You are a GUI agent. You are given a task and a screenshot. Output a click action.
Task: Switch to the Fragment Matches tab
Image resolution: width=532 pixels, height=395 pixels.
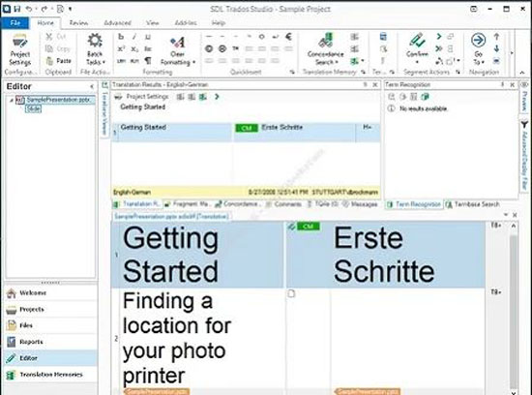click(188, 204)
